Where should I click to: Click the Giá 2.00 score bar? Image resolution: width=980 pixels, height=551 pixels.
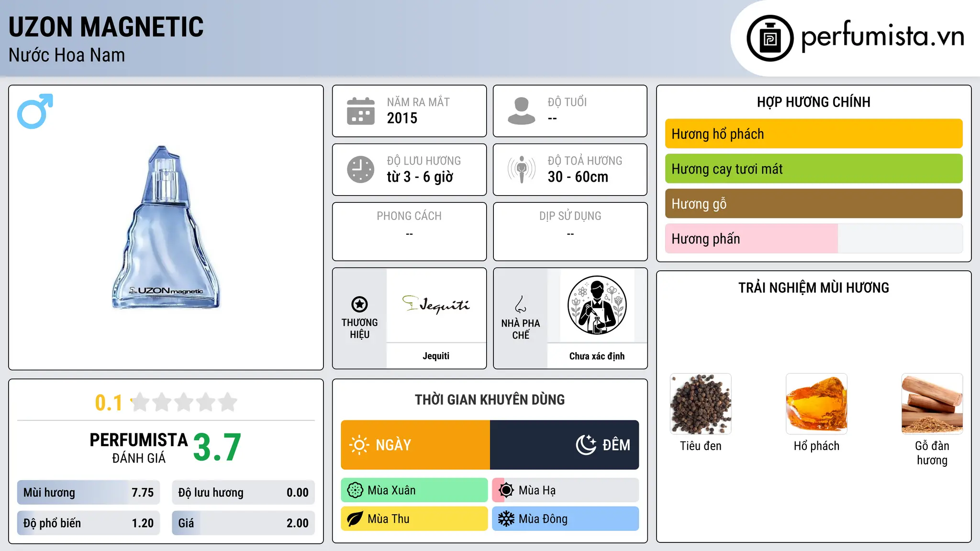243,523
